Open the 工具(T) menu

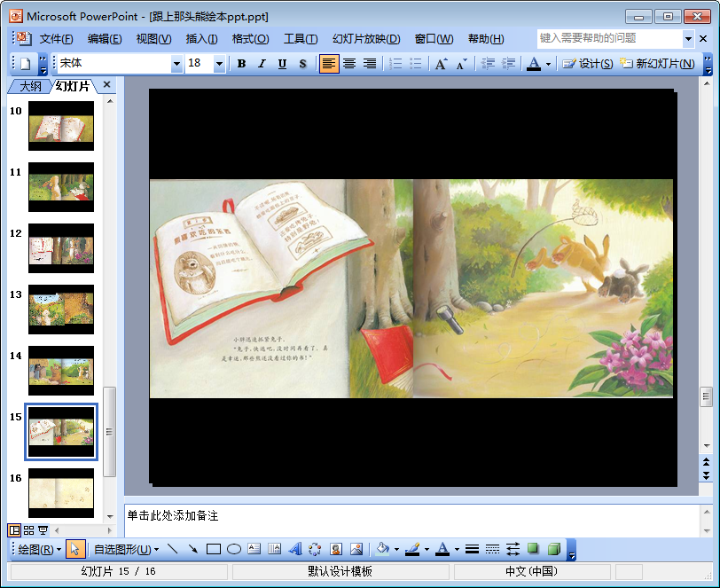coord(301,39)
